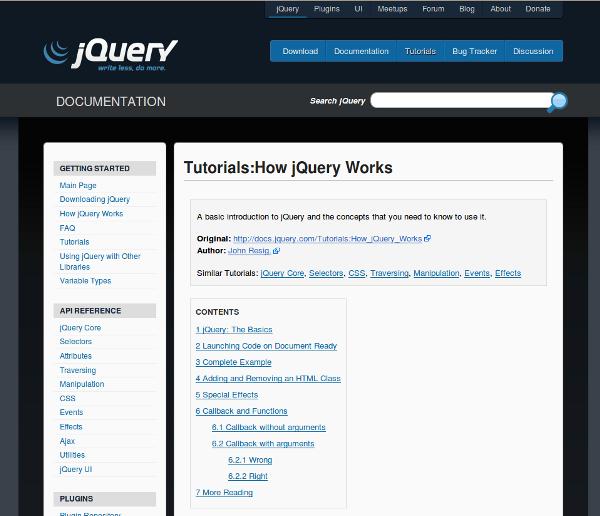Open About in the top navigation
Screen dimensions: 600x516
coord(501,9)
